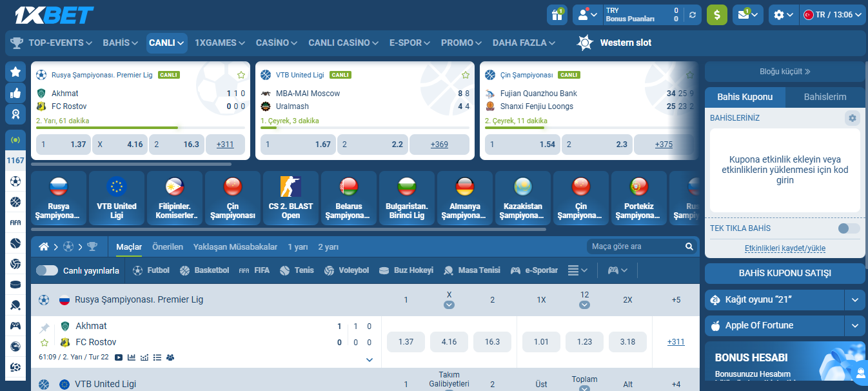Image resolution: width=868 pixels, height=391 pixels.
Task: Favorite the VTB United Ligi card star
Action: [x=466, y=75]
